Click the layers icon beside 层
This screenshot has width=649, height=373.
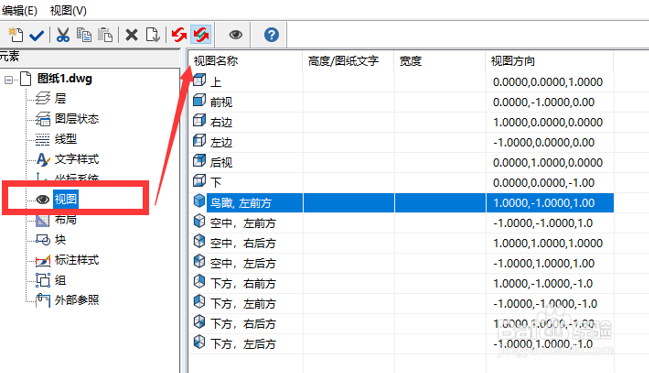42,99
